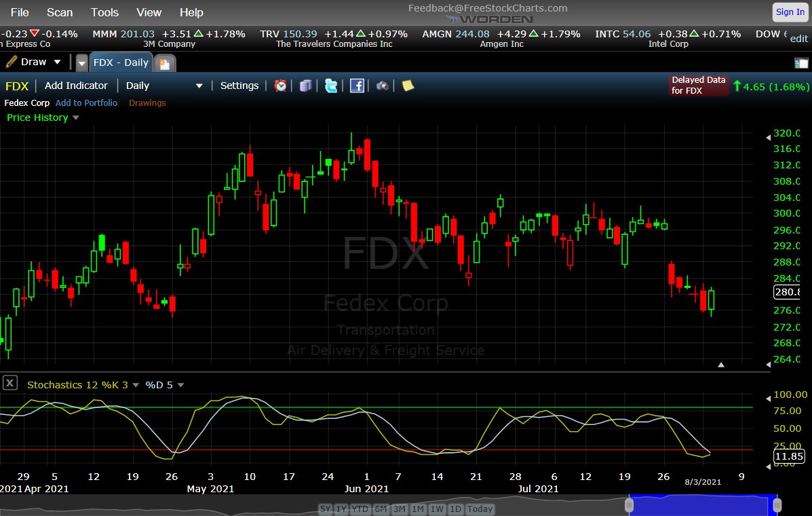Open the database stack icon

pos(305,86)
